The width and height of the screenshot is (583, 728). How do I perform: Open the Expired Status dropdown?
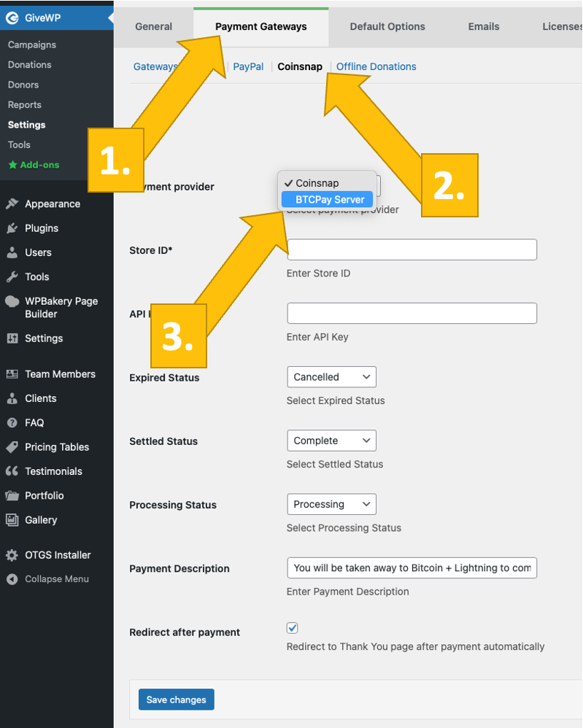[331, 377]
